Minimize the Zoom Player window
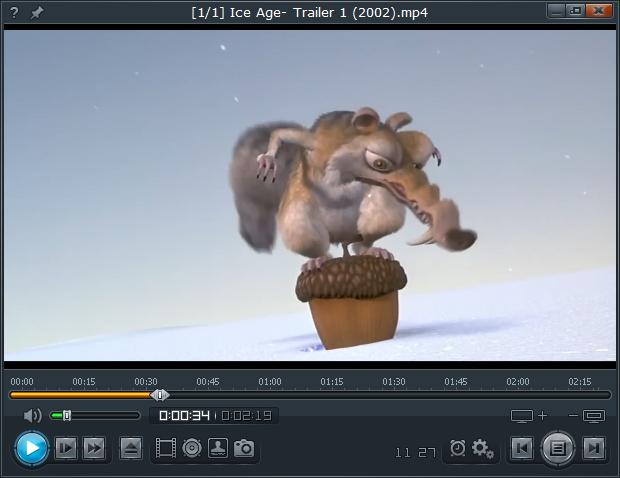This screenshot has width=620, height=478. 556,11
